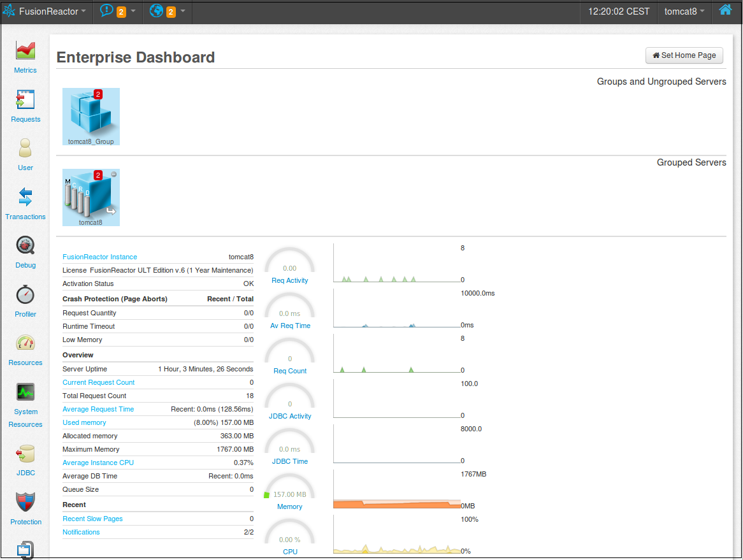Screen dimensions: 743x560
Task: Click the Req Activity gauge label
Action: click(290, 280)
